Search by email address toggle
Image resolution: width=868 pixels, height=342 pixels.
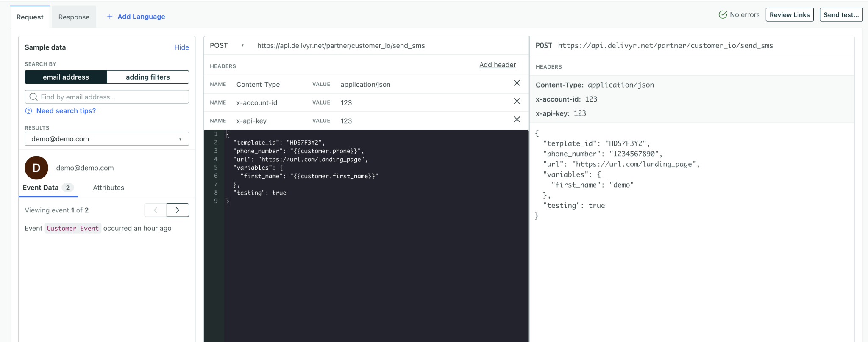(x=66, y=77)
